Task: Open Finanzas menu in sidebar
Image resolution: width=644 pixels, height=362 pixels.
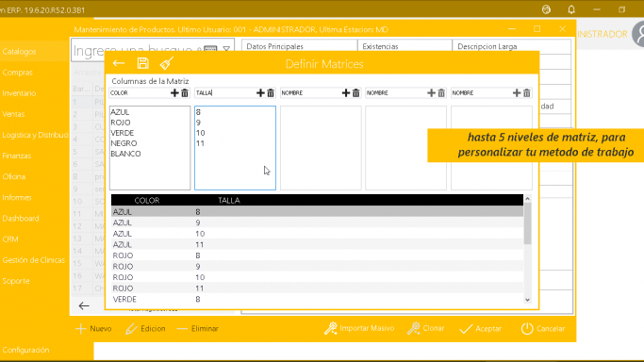Action: (x=17, y=156)
